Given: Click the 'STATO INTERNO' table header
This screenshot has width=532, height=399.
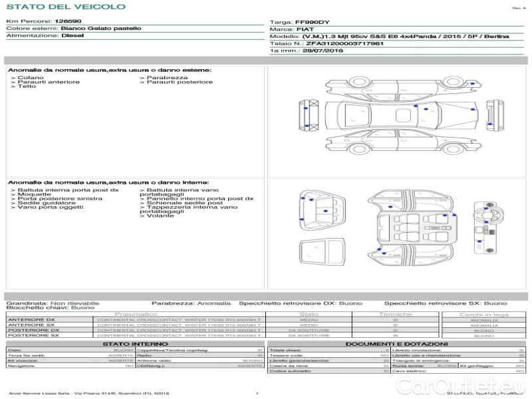Looking at the screenshot, I should click(135, 344).
